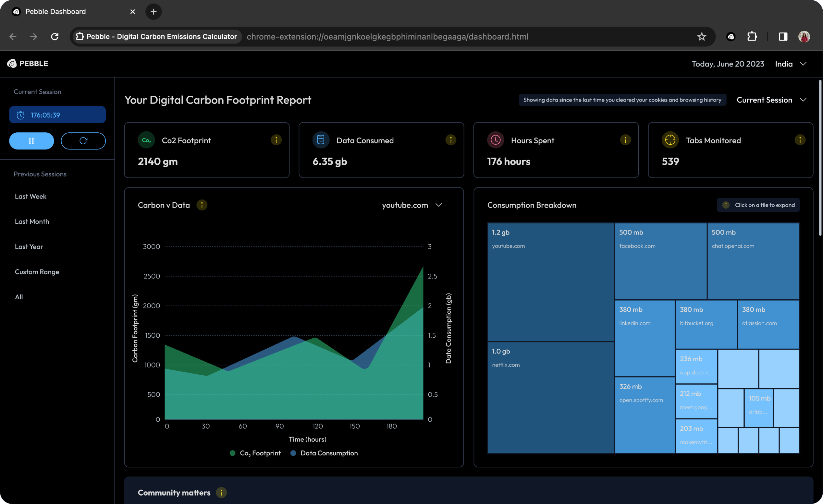Click the Pebble extension name chip in address bar
This screenshot has height=504, width=823.
tap(156, 37)
